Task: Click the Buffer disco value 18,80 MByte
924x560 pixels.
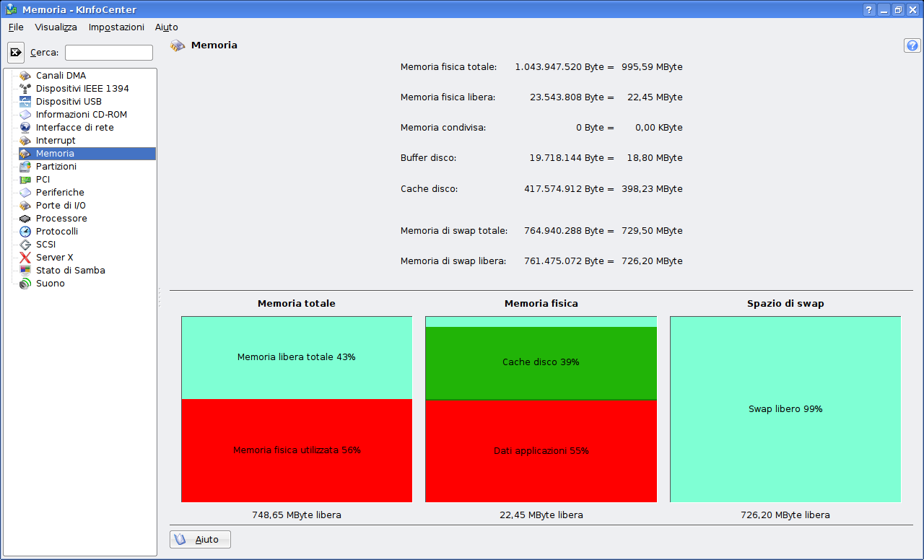Action: coord(655,158)
